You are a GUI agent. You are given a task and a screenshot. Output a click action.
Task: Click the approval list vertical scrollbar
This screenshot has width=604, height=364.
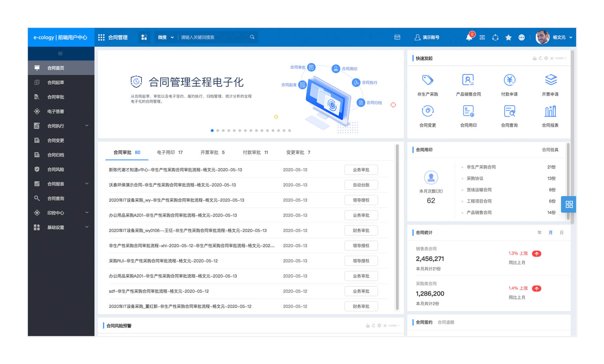[397, 227]
